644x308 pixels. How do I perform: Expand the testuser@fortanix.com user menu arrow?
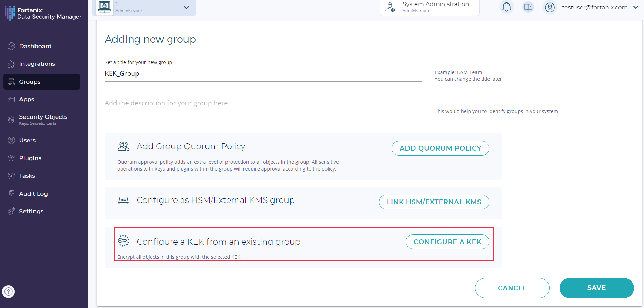tap(636, 7)
